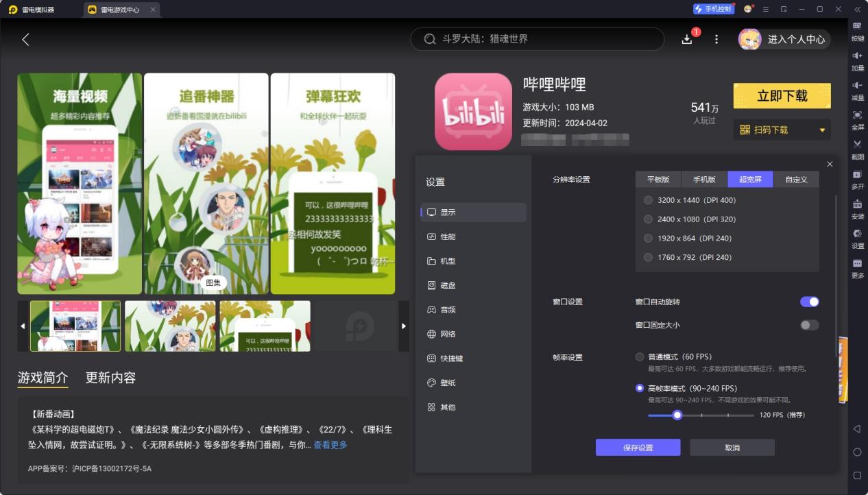Screen dimensions: 868x495
Task: Close the 雷电游戏中心 tab
Action: coord(152,10)
